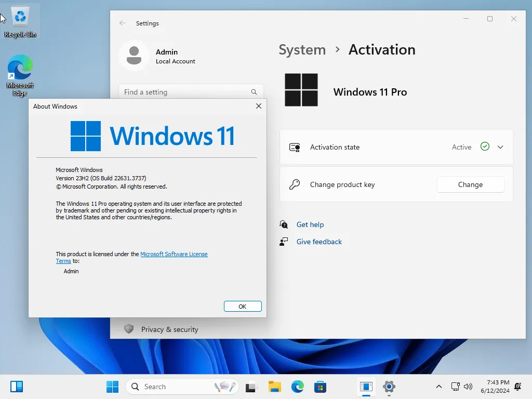Click the Microsoft Corporation copyright line
Screen dimensions: 532x399
(x=112, y=187)
